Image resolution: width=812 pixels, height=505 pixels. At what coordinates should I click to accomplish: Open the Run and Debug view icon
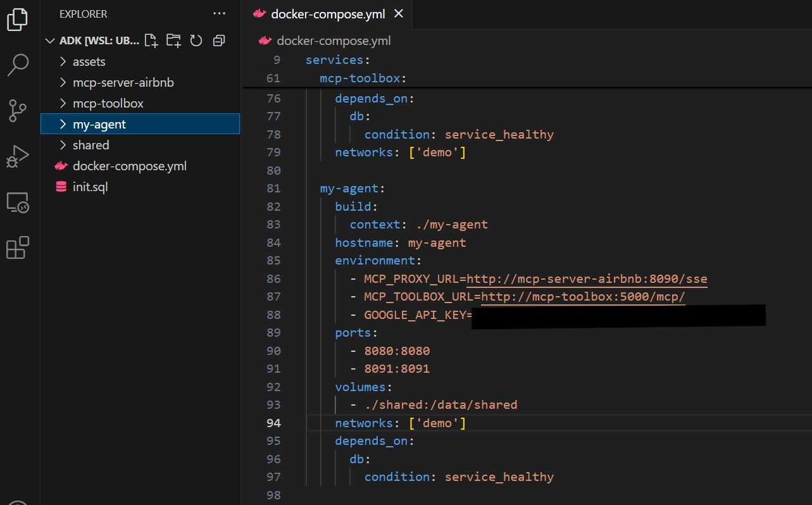click(x=17, y=156)
